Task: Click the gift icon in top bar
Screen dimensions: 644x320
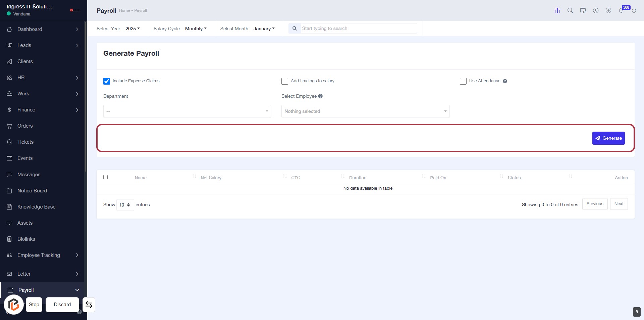Action: click(557, 10)
